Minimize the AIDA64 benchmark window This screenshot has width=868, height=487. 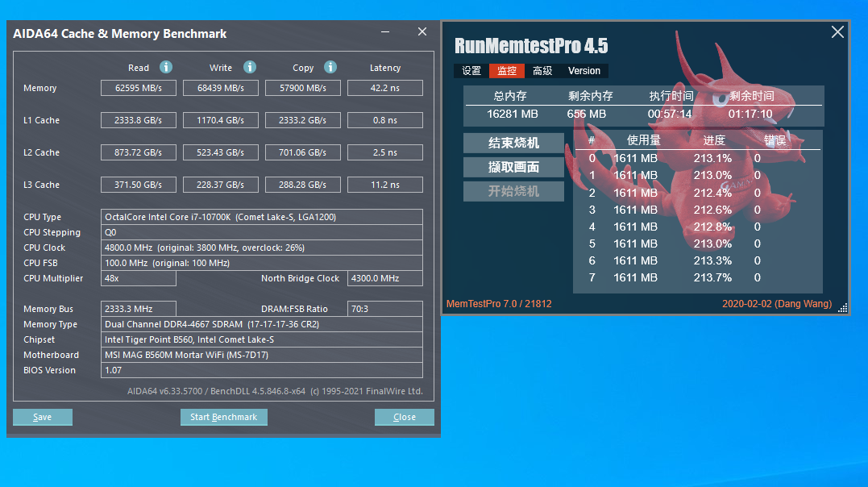[x=385, y=32]
